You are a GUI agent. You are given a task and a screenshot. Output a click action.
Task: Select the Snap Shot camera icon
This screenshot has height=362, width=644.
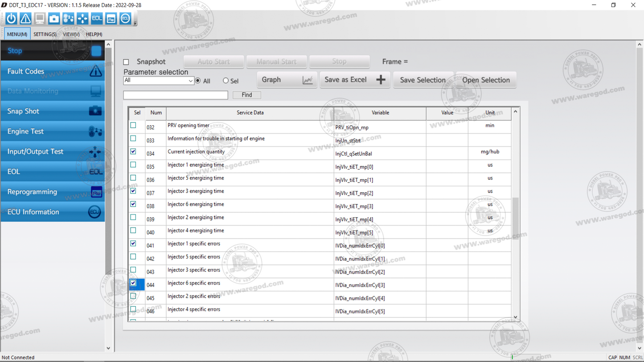(x=54, y=18)
